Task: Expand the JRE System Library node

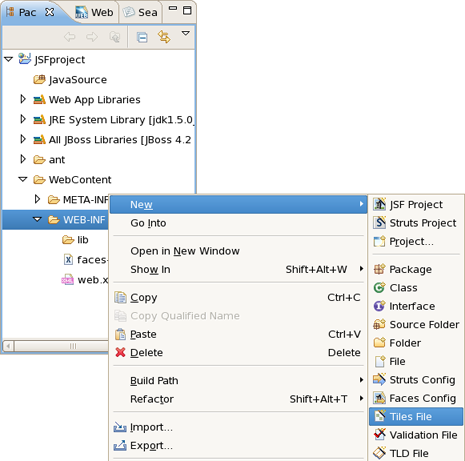Action: pos(23,119)
